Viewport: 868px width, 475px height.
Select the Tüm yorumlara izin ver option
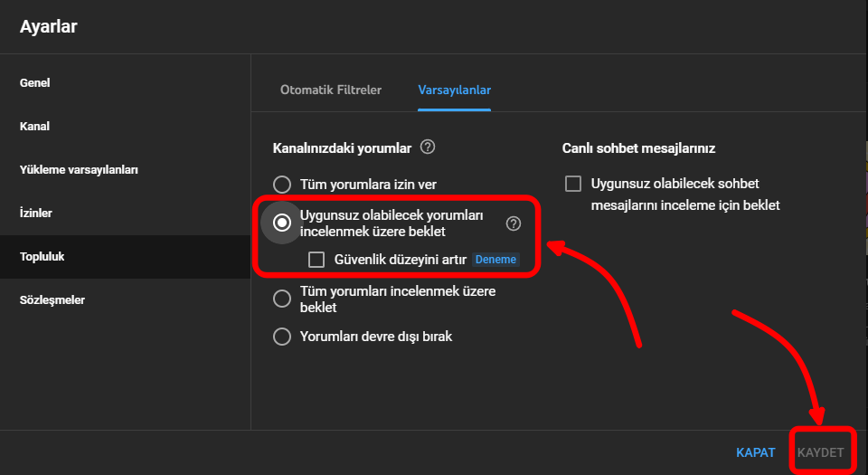coord(283,185)
